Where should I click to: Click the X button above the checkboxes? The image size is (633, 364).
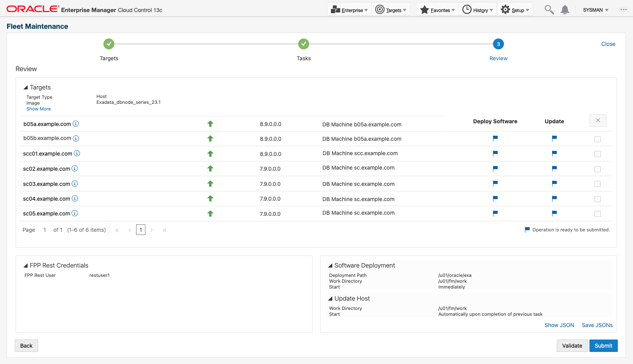coord(598,121)
